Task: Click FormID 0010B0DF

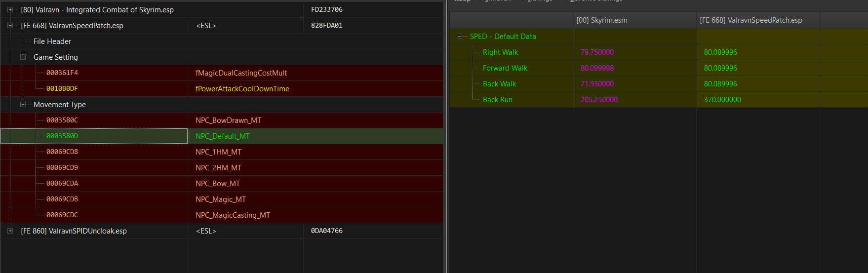Action: click(62, 89)
